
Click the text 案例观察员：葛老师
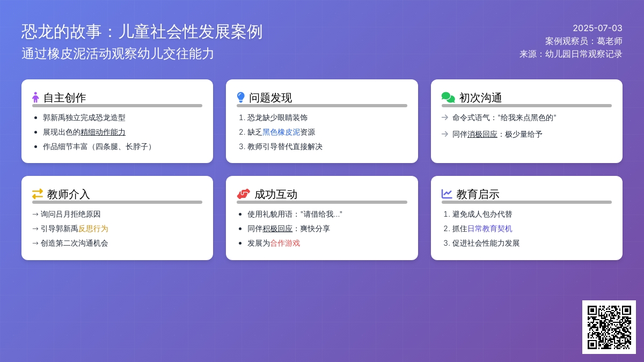584,41
